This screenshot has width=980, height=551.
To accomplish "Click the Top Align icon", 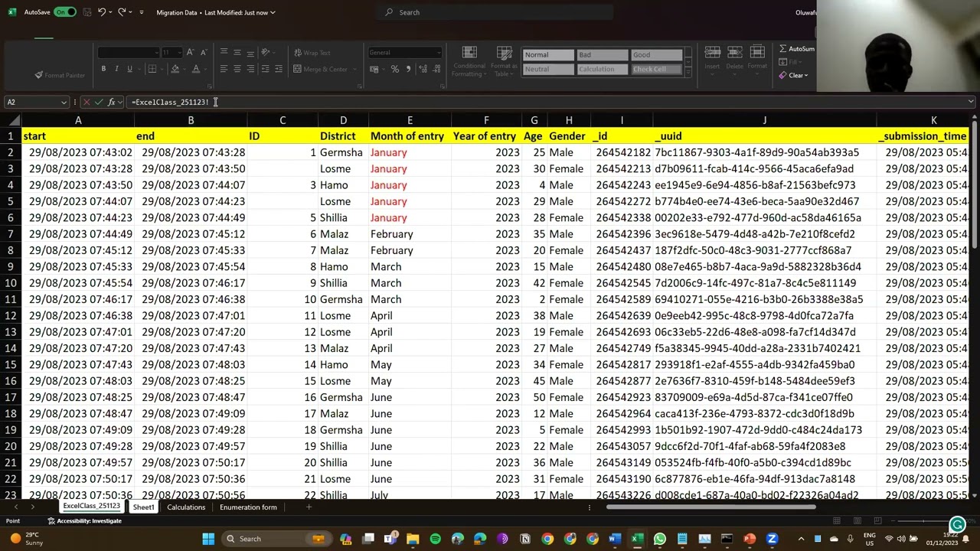I will point(224,52).
